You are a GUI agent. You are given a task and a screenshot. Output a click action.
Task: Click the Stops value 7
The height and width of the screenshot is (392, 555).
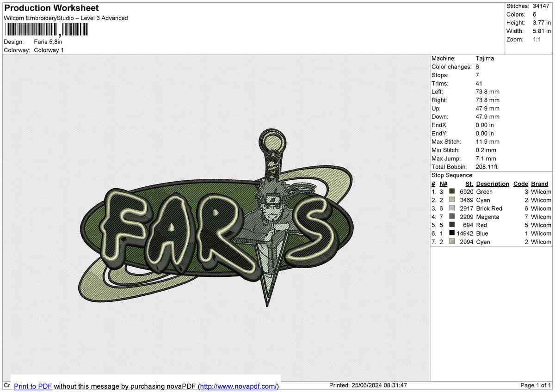[477, 75]
